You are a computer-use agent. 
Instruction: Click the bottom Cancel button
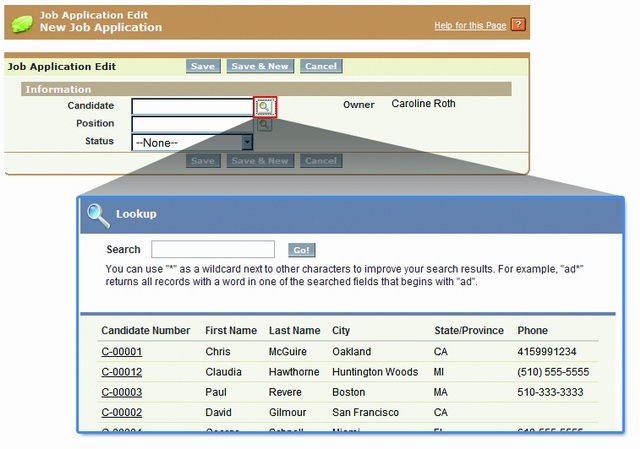click(x=321, y=161)
